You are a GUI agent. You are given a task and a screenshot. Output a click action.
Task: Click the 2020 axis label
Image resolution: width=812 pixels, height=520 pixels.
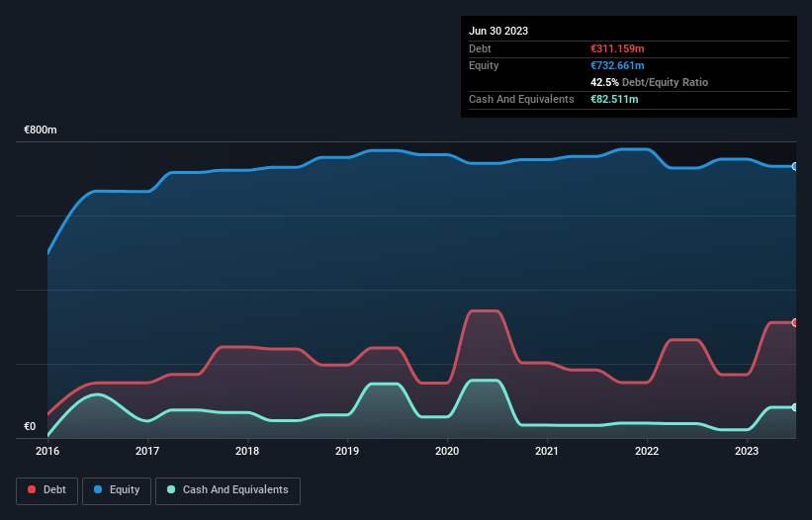tap(447, 451)
